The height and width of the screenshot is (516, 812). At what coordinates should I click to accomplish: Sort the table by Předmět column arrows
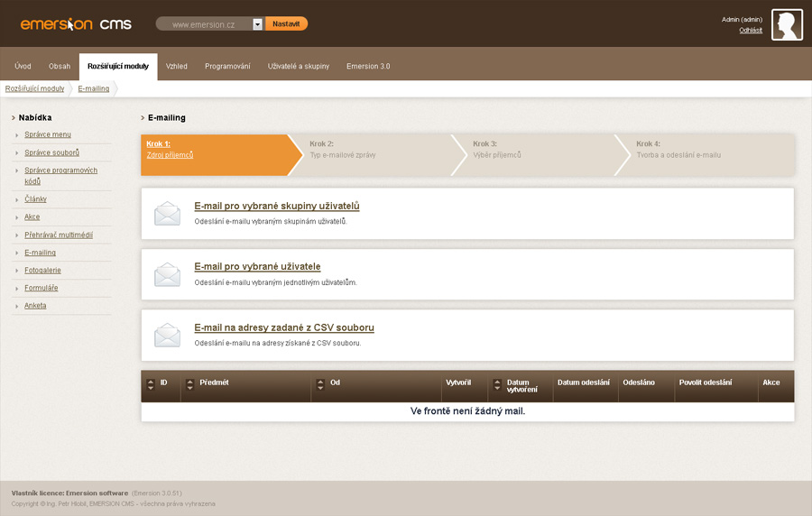tap(190, 385)
